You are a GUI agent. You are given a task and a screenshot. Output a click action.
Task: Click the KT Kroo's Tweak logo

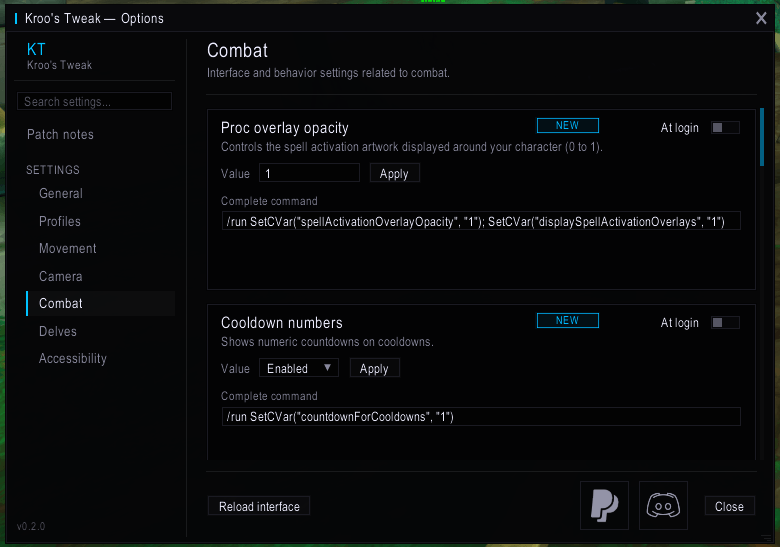click(59, 56)
